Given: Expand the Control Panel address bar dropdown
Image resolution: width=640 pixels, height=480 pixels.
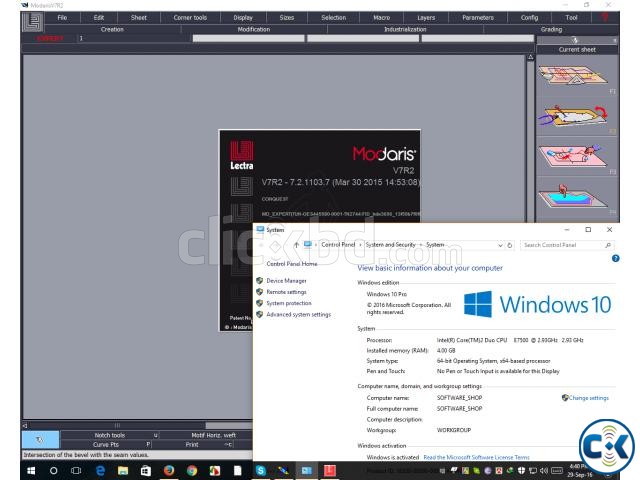Looking at the screenshot, I should coord(500,245).
